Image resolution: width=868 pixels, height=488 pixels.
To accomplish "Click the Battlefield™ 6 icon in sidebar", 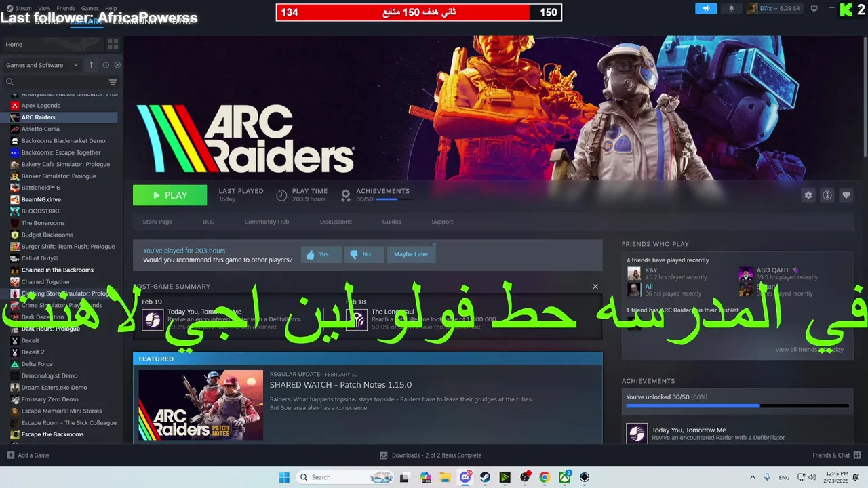I will (15, 188).
